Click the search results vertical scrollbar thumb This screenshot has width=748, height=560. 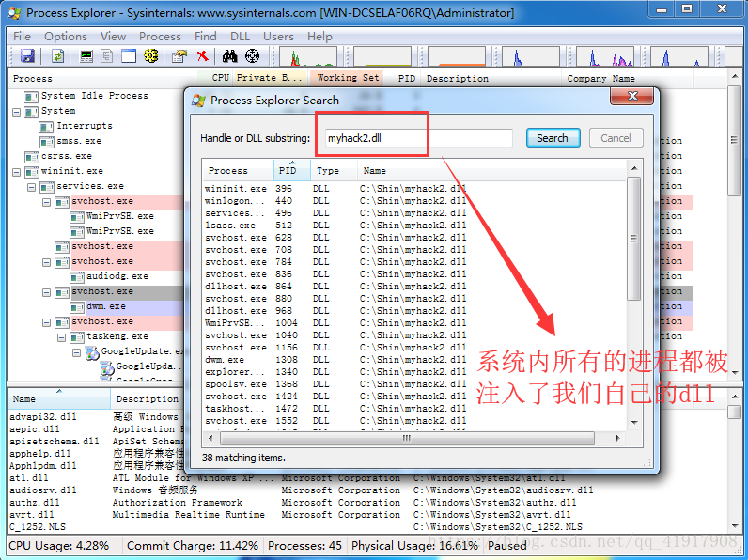(x=633, y=239)
